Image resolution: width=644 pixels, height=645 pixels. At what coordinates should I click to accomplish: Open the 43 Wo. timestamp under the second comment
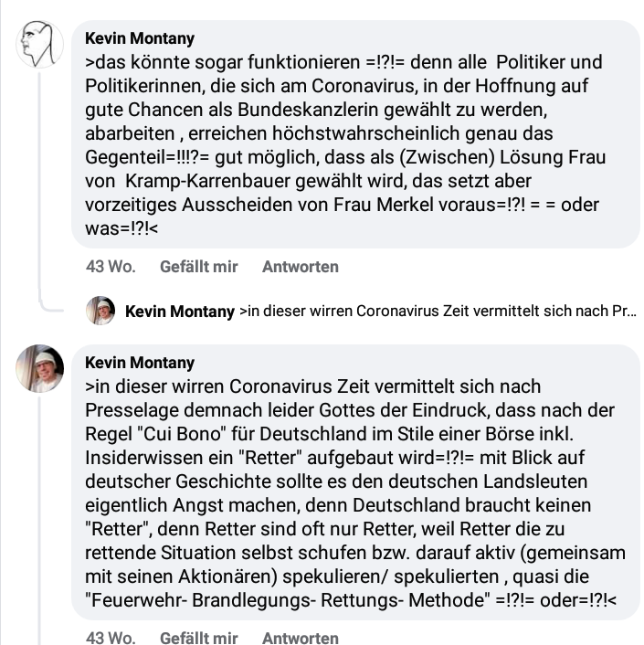point(111,638)
